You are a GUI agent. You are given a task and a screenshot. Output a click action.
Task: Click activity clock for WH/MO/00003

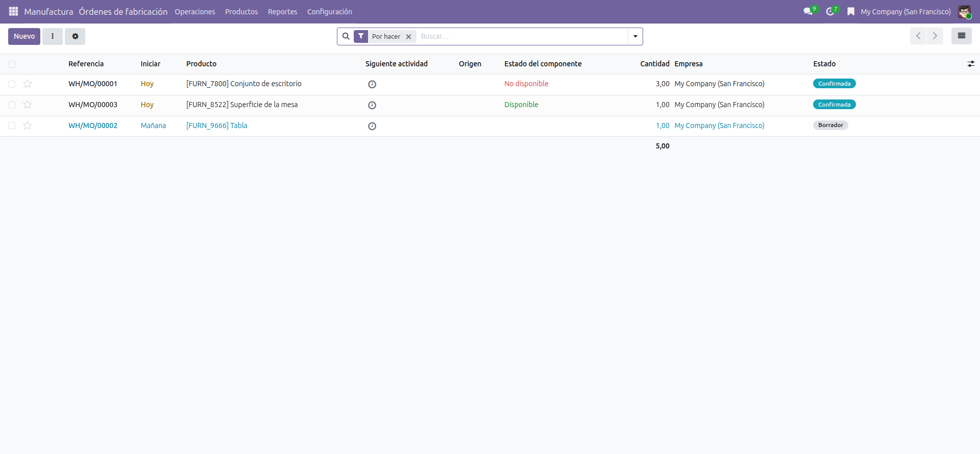[372, 105]
